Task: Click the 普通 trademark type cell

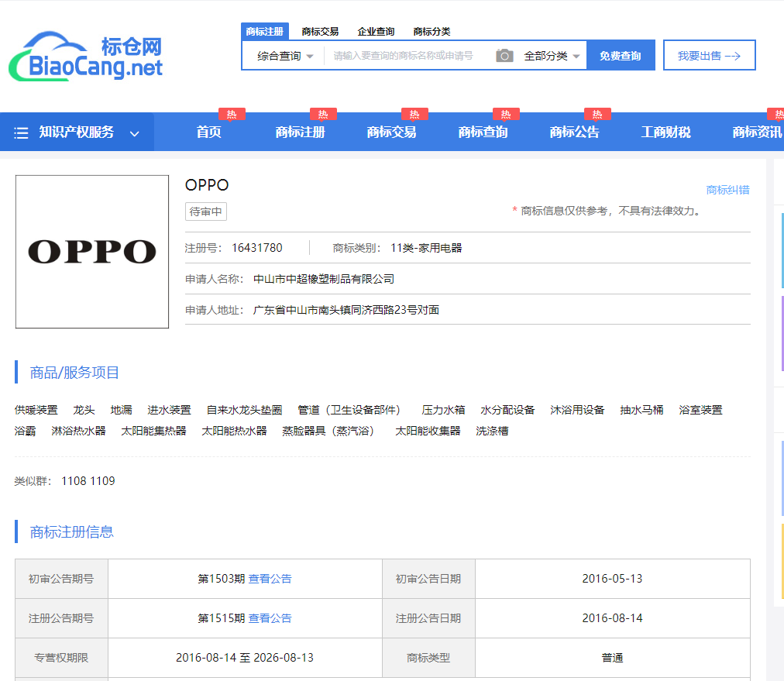Action: click(612, 658)
